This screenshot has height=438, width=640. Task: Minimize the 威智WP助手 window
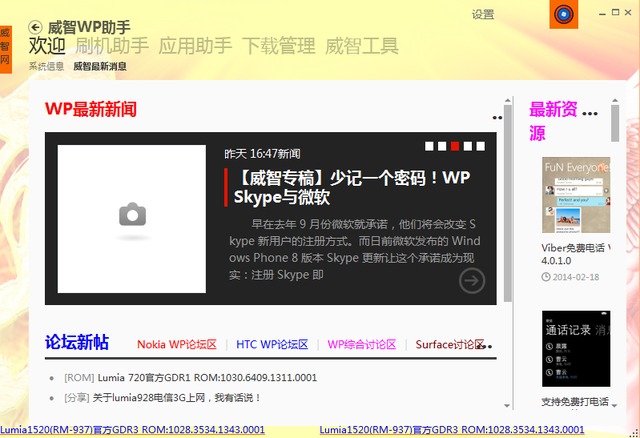(x=602, y=13)
